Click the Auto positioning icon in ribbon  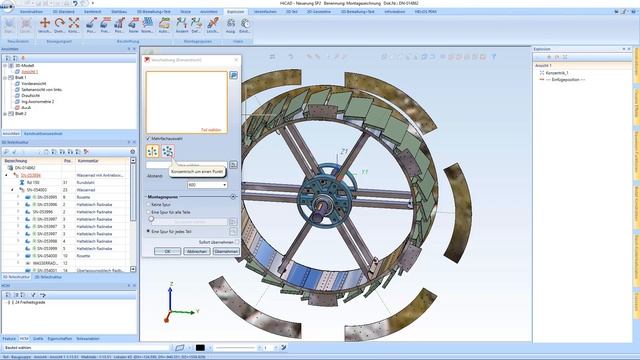(x=164, y=25)
